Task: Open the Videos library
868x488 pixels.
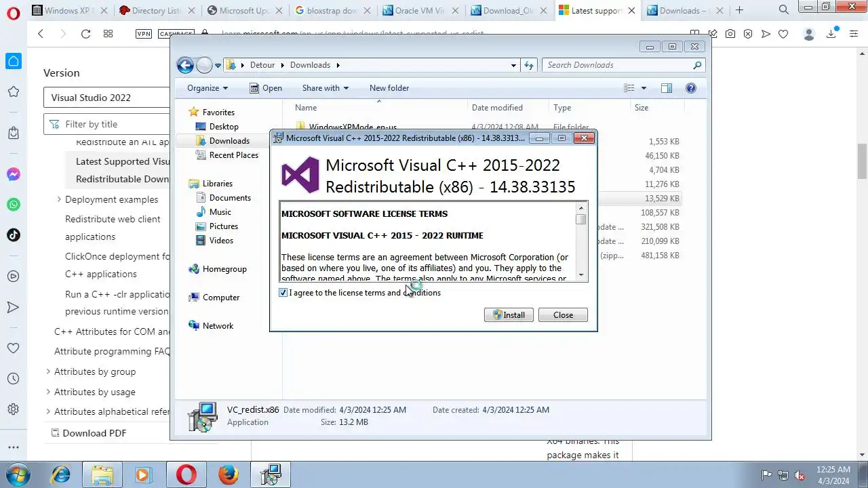Action: tap(221, 241)
